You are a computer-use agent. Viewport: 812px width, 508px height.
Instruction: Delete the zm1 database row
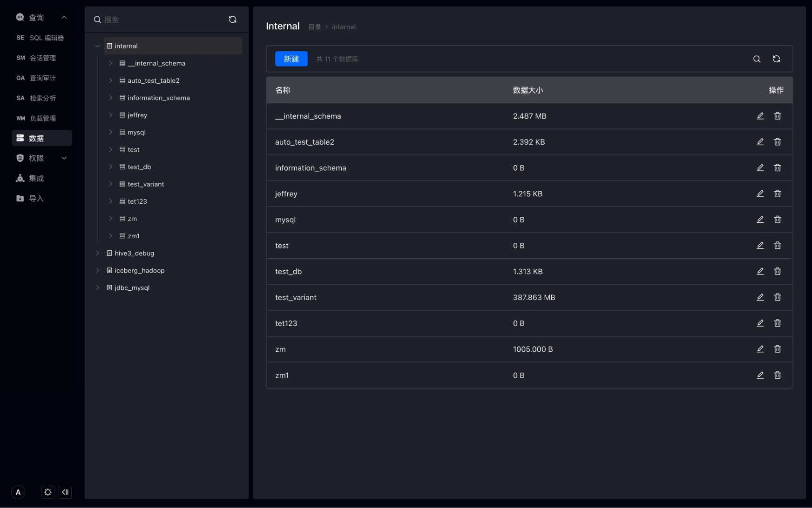[778, 375]
